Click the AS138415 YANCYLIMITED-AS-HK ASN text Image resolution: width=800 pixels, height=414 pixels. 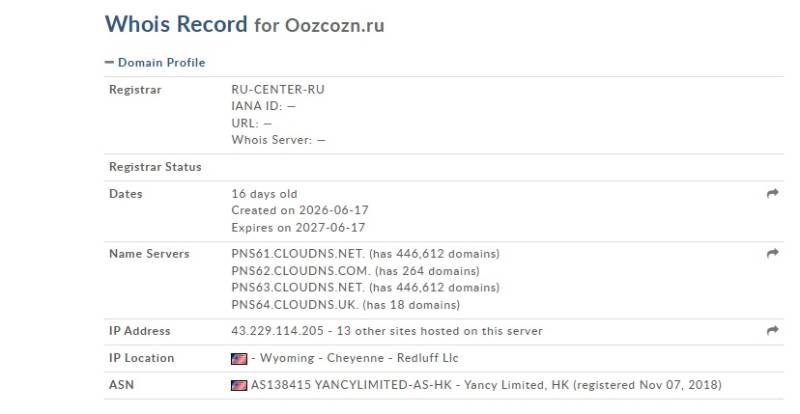click(x=351, y=385)
